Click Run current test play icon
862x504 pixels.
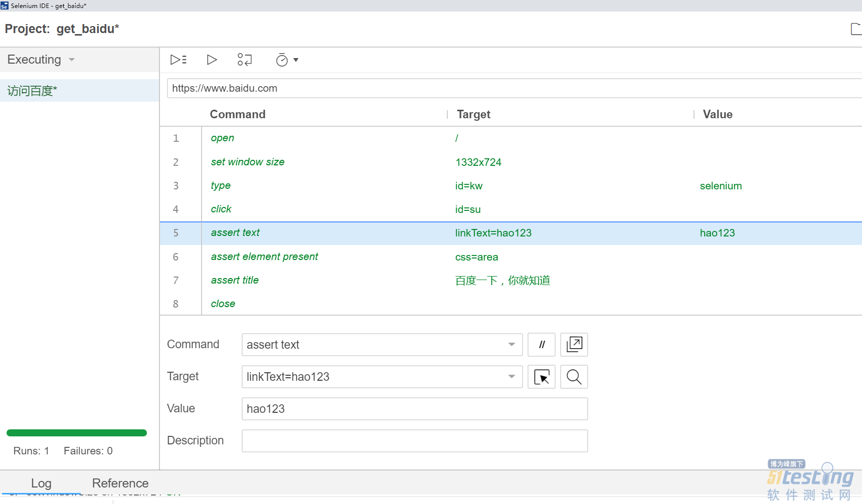(212, 60)
